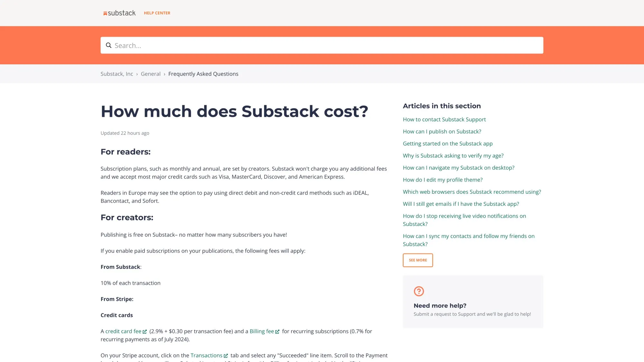The image size is (644, 362).
Task: Open How to contact Substack Support article
Action: (444, 119)
